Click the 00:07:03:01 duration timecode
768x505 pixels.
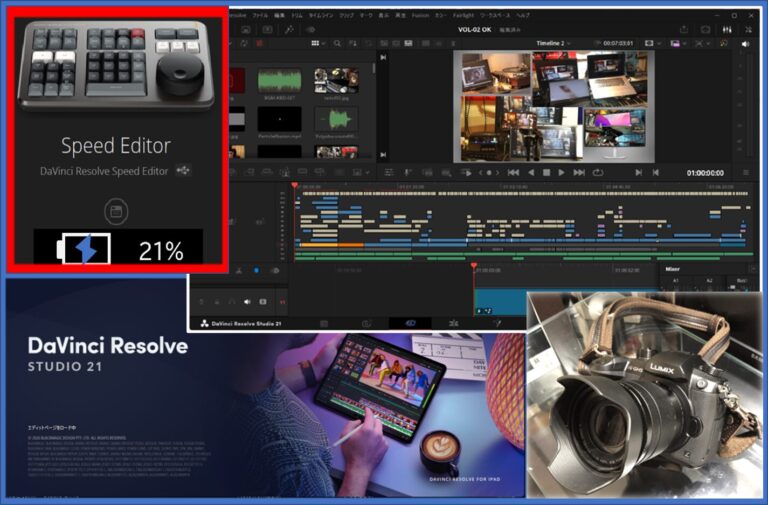point(618,44)
